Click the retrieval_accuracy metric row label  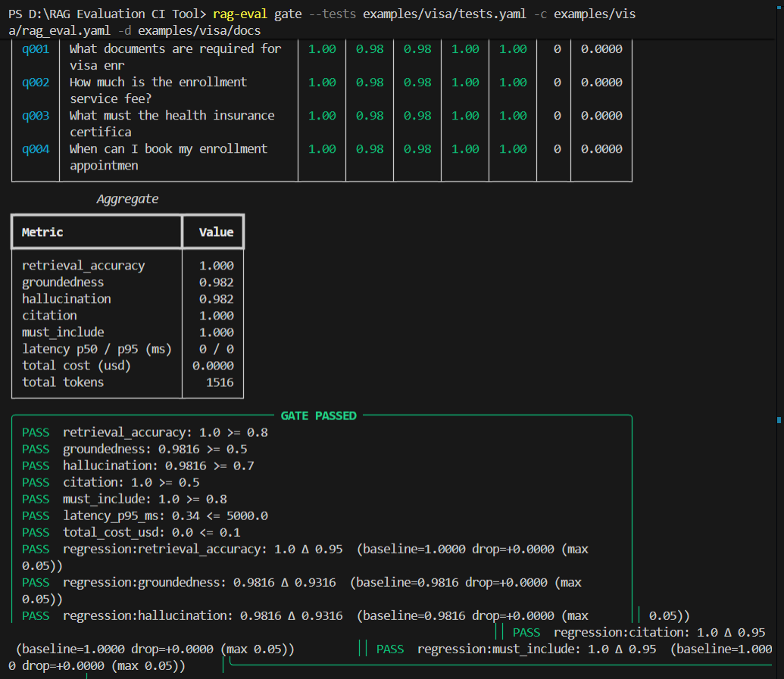pos(83,266)
